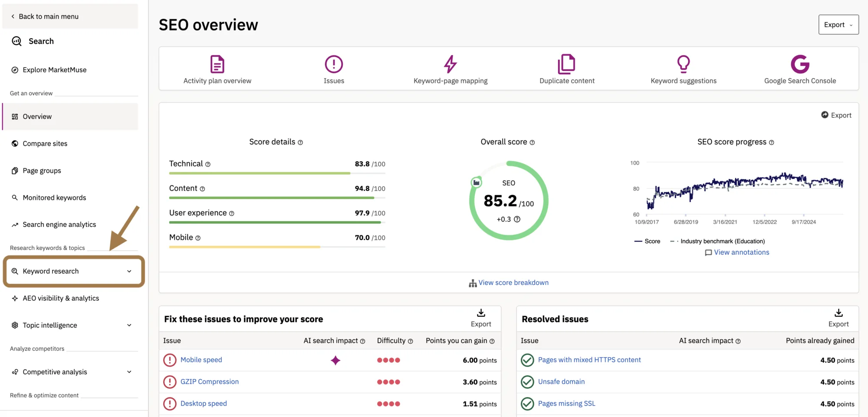Image resolution: width=868 pixels, height=417 pixels.
Task: Click the Points you can gain help icon
Action: 492,341
